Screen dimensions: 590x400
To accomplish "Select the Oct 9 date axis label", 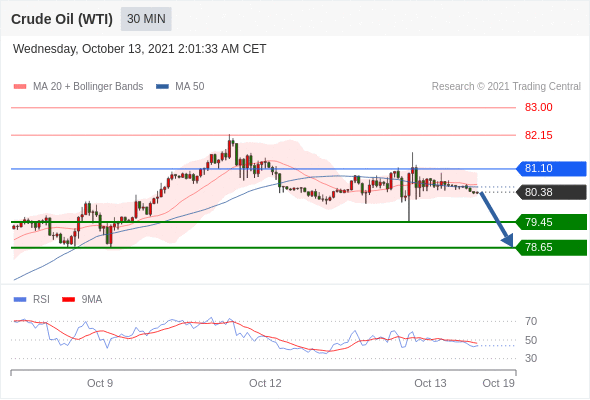I will point(100,383).
